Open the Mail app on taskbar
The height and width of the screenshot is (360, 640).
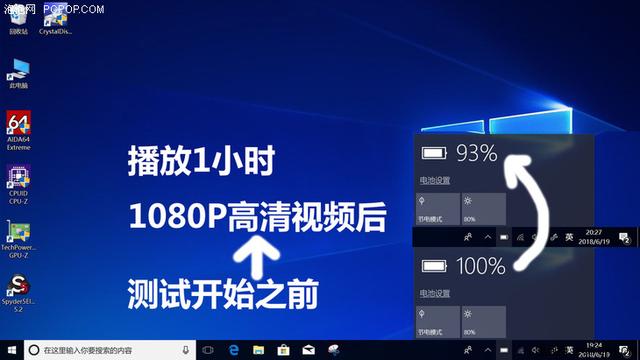point(309,350)
